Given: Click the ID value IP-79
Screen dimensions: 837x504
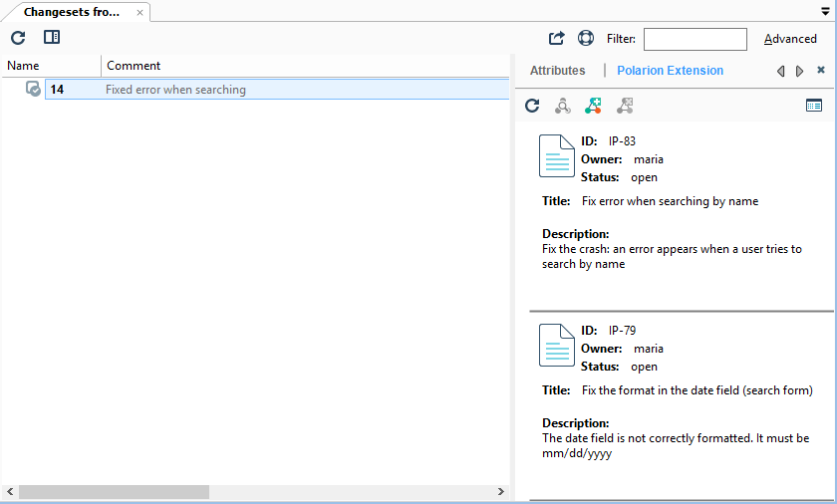Looking at the screenshot, I should click(x=622, y=331).
